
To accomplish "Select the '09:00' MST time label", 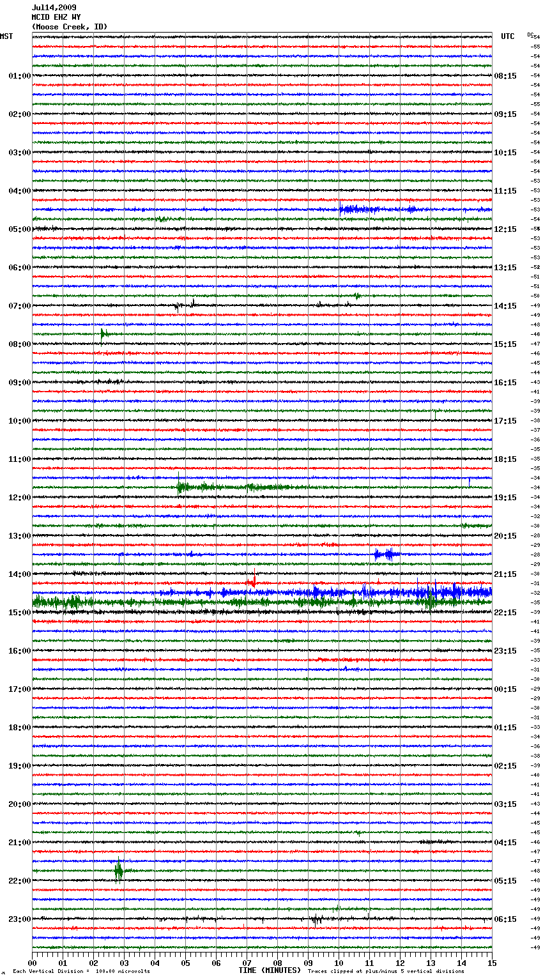I will [x=20, y=383].
